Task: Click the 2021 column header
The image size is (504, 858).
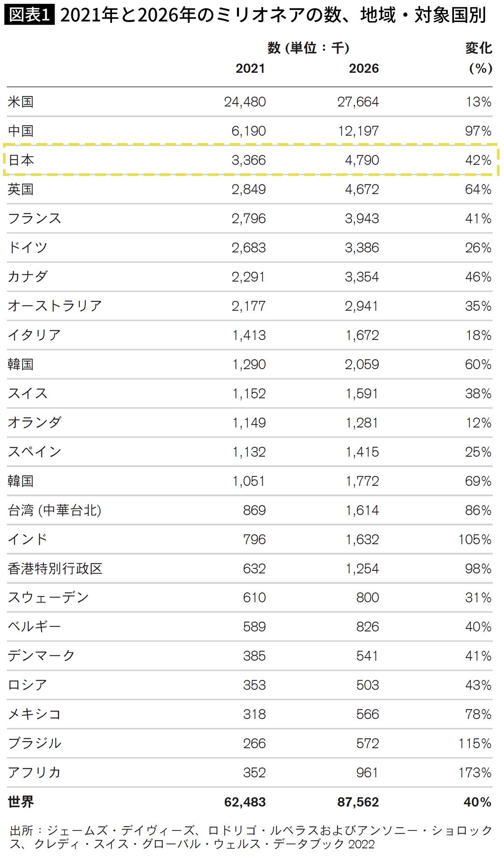Action: pos(250,69)
